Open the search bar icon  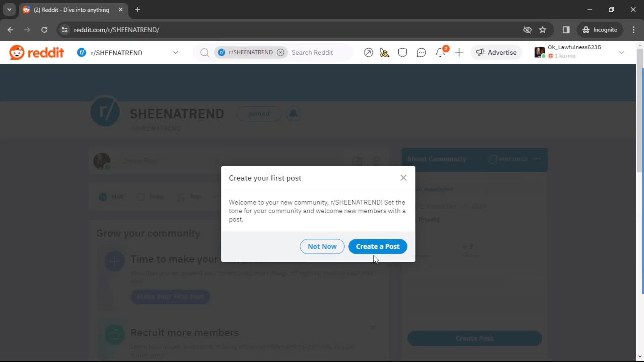[x=204, y=52]
